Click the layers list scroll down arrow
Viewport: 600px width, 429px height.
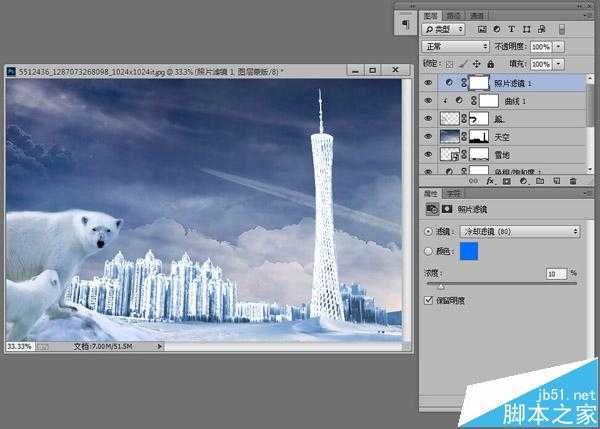click(590, 169)
